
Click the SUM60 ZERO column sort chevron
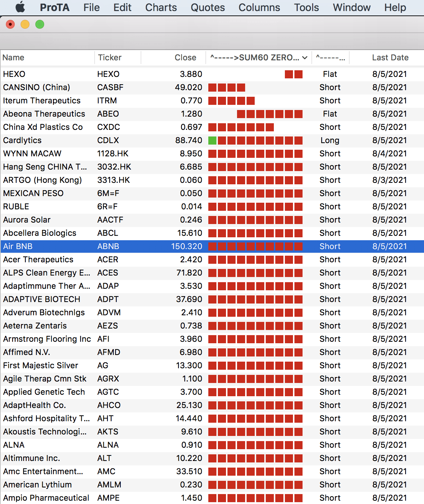coord(305,58)
